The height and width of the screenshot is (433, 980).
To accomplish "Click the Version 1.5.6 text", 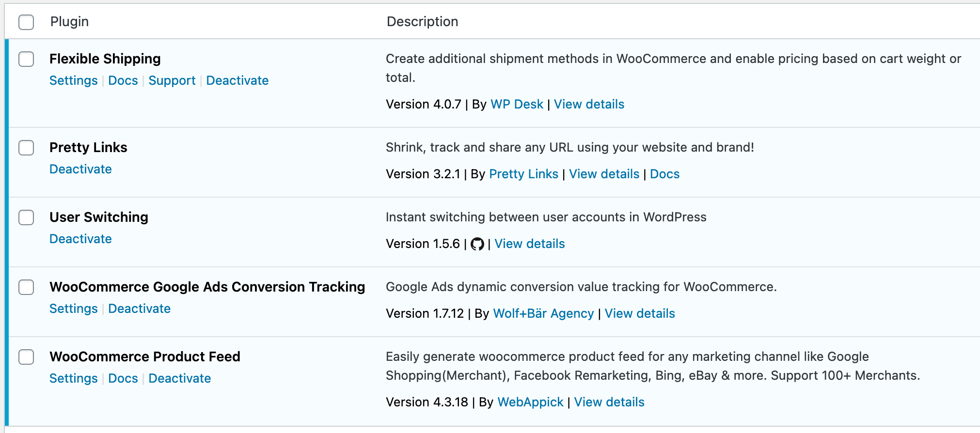I will pyautogui.click(x=423, y=244).
